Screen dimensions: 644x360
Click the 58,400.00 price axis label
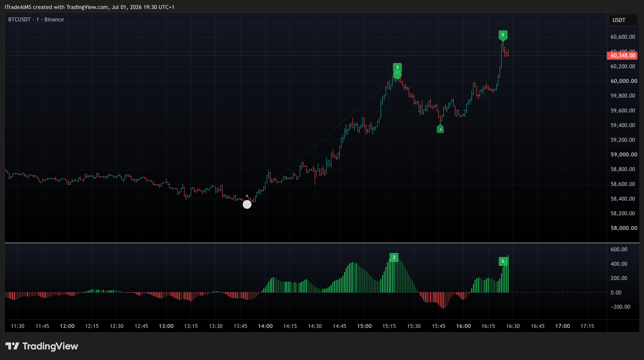(623, 199)
